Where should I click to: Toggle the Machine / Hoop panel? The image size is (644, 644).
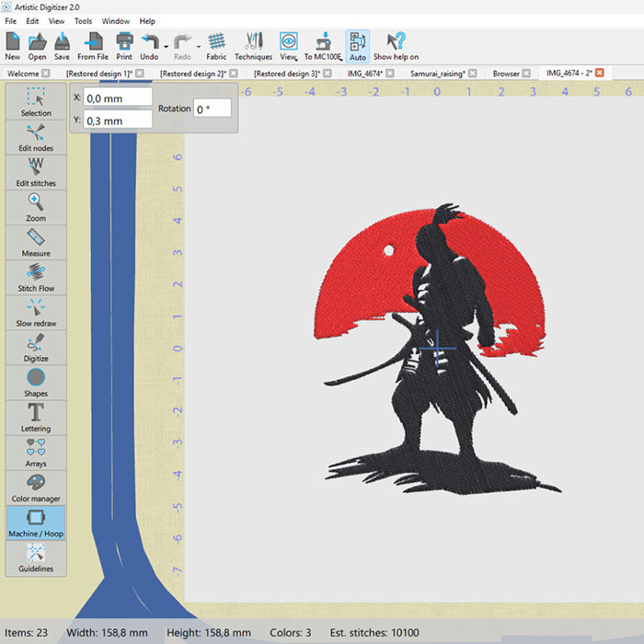click(x=36, y=523)
